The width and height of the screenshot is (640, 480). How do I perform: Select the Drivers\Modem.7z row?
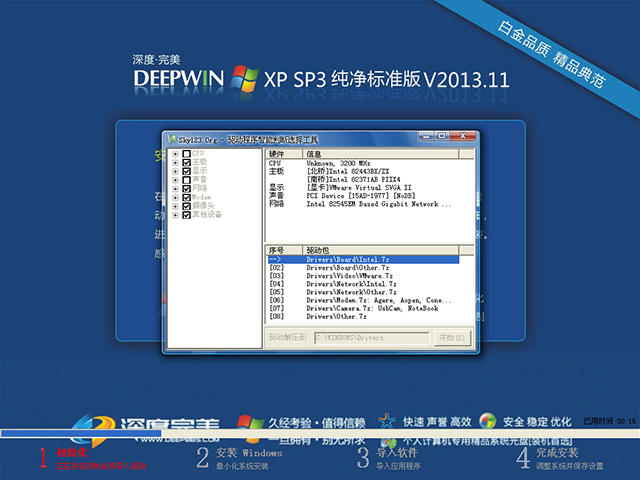coord(363,300)
